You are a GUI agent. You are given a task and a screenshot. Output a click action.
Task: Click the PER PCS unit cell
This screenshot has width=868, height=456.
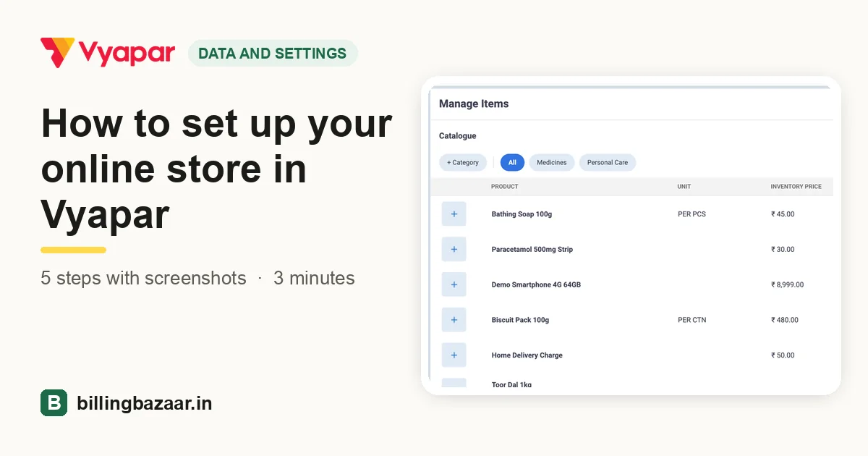click(x=692, y=214)
